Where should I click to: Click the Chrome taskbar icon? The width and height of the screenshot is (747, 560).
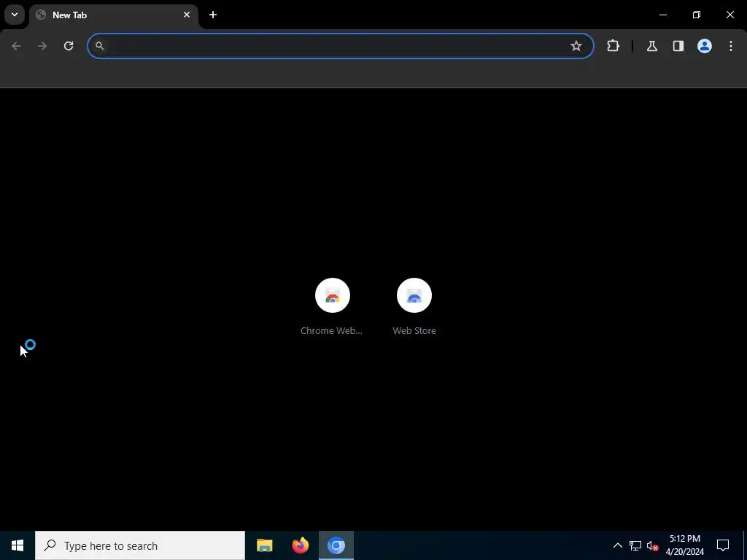336,545
